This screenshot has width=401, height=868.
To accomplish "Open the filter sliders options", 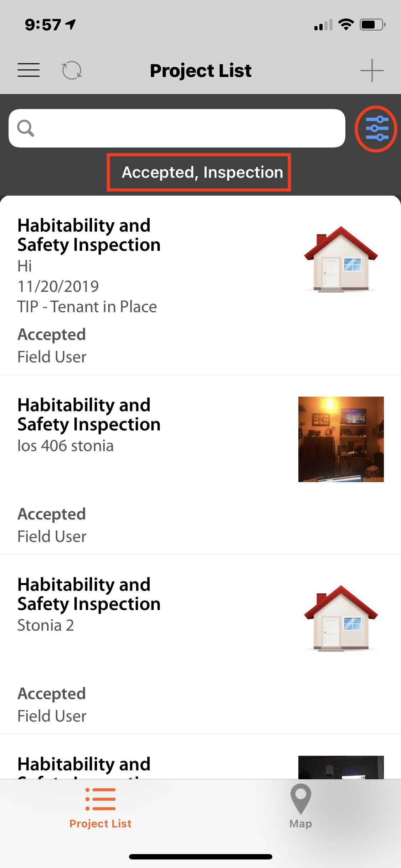I will (x=376, y=129).
